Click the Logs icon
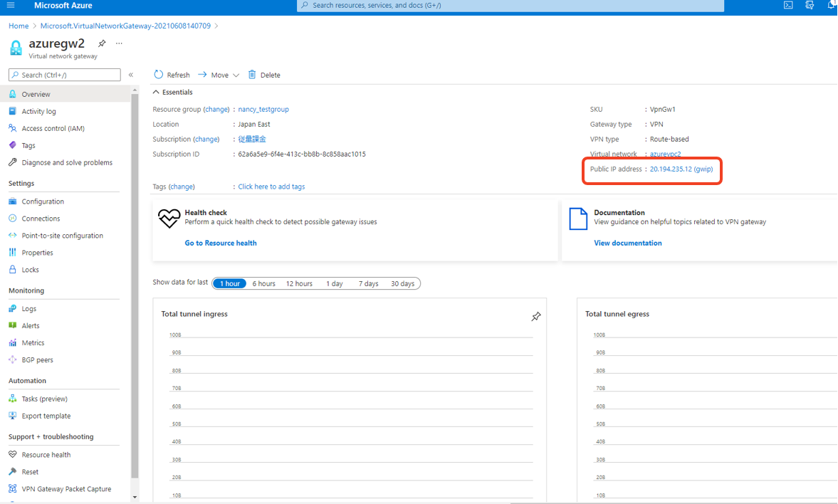Viewport: 838px width, 504px height. coord(13,309)
